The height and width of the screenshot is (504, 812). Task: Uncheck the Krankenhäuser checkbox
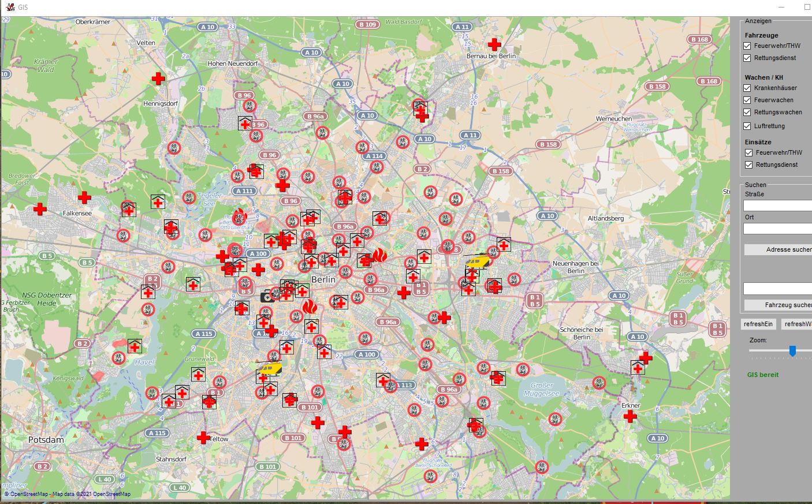(747, 88)
